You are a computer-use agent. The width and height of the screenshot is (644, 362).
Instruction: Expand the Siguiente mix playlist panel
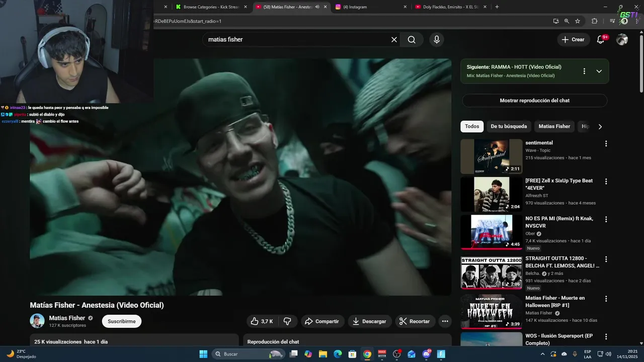[599, 71]
